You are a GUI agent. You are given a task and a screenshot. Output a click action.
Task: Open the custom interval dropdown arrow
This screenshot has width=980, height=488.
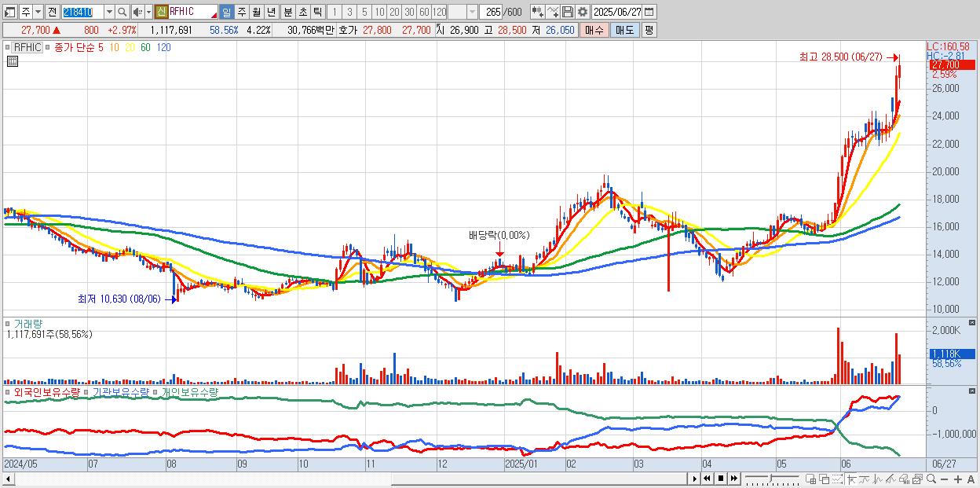coord(472,12)
